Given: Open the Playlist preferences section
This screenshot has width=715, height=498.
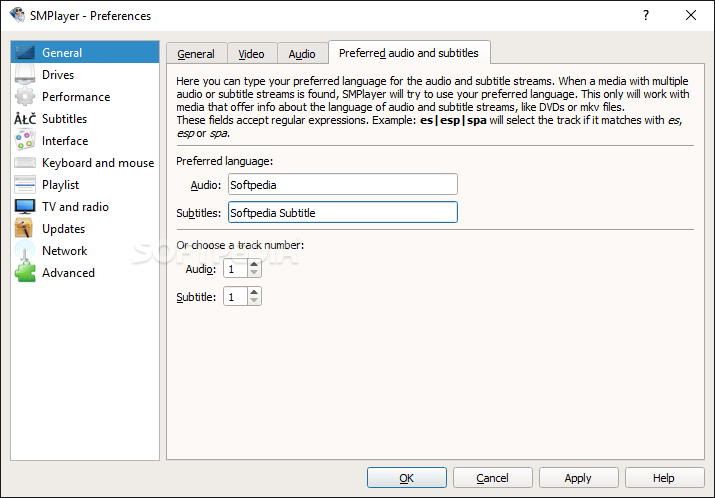Looking at the screenshot, I should coord(85,184).
